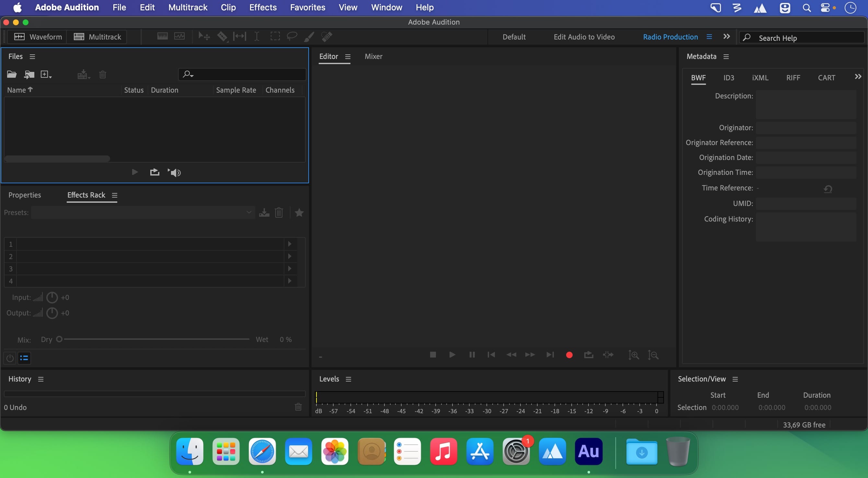The height and width of the screenshot is (478, 868).
Task: Toggle Loop Playback in the Files panel
Action: [155, 173]
